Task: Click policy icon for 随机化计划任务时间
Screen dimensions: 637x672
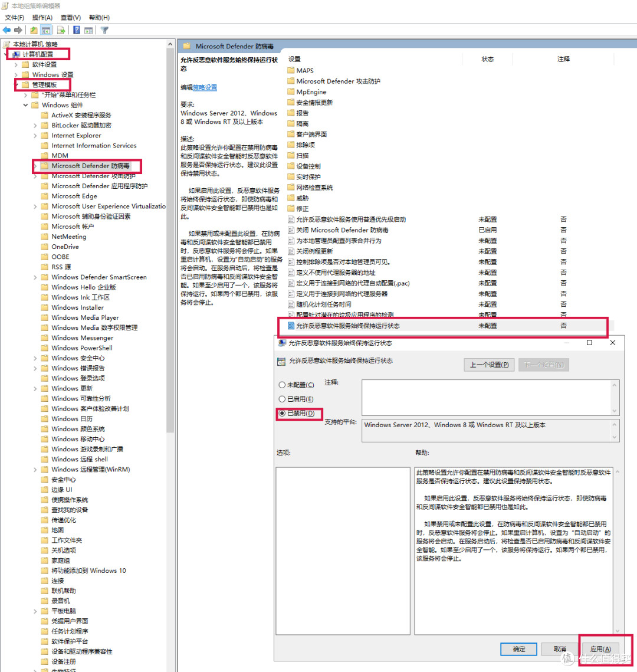Action: (291, 304)
